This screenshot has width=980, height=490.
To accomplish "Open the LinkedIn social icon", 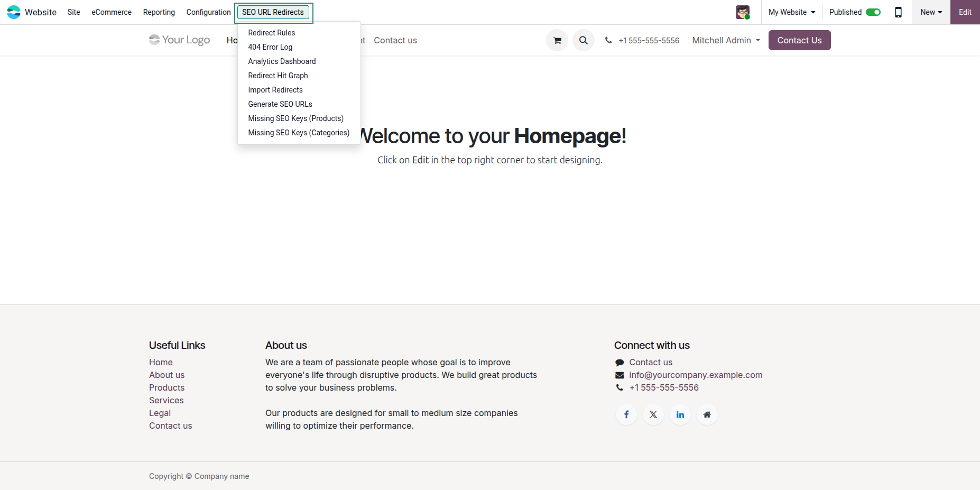I will (x=680, y=414).
